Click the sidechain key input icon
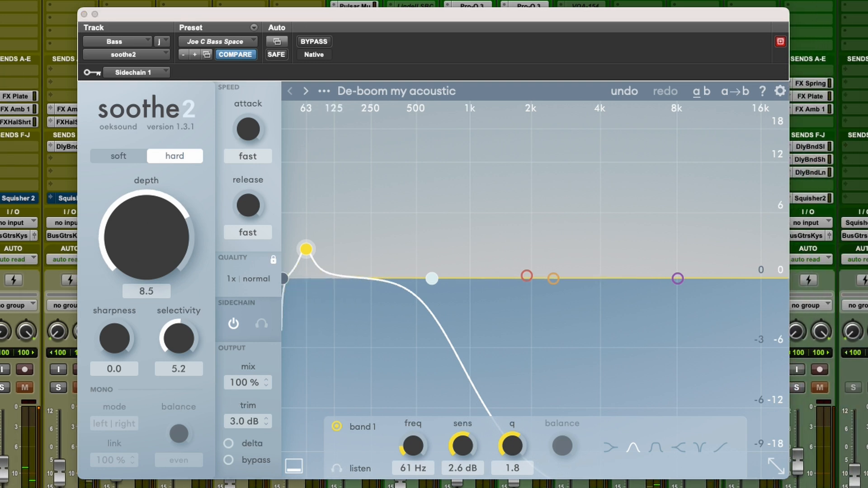This screenshot has height=488, width=868. pos(92,72)
